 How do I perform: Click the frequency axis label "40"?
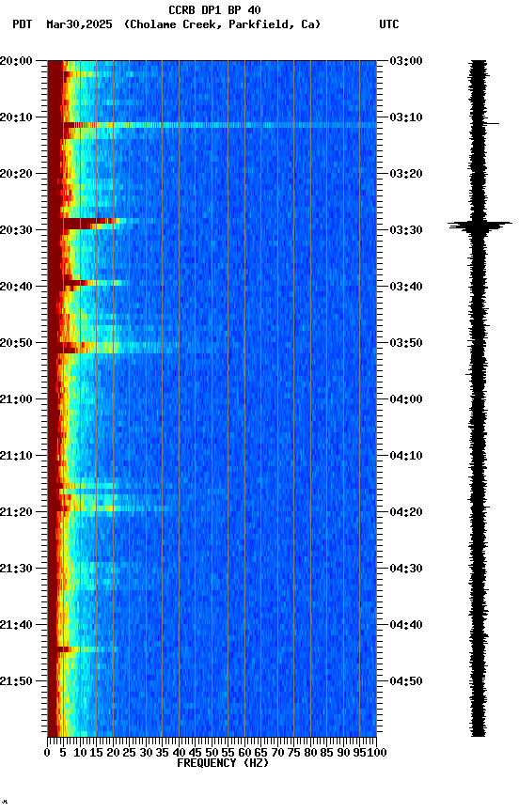(x=179, y=753)
